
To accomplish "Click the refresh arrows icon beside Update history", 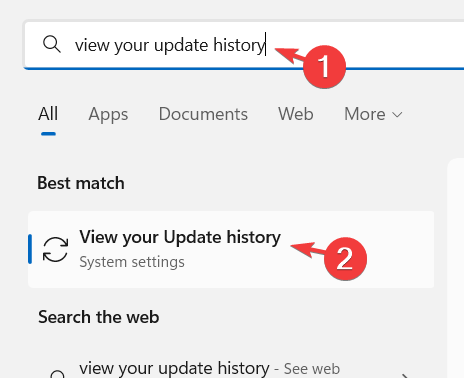I will pyautogui.click(x=55, y=249).
